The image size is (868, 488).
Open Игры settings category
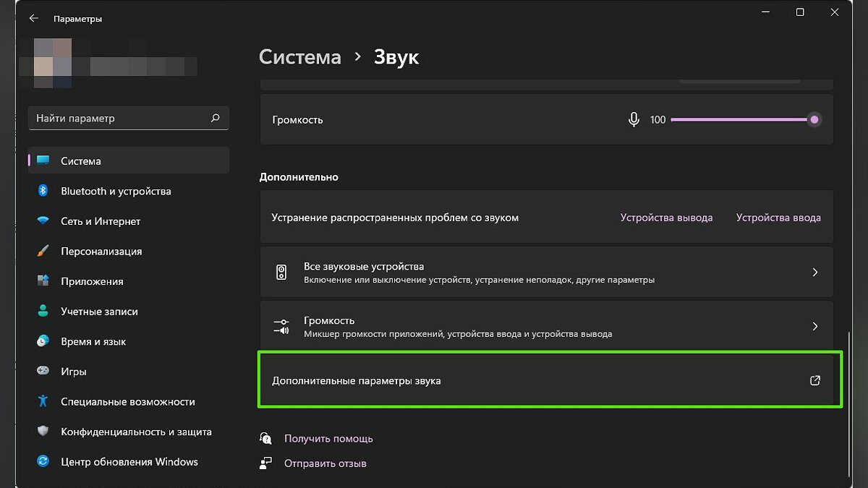pyautogui.click(x=73, y=372)
